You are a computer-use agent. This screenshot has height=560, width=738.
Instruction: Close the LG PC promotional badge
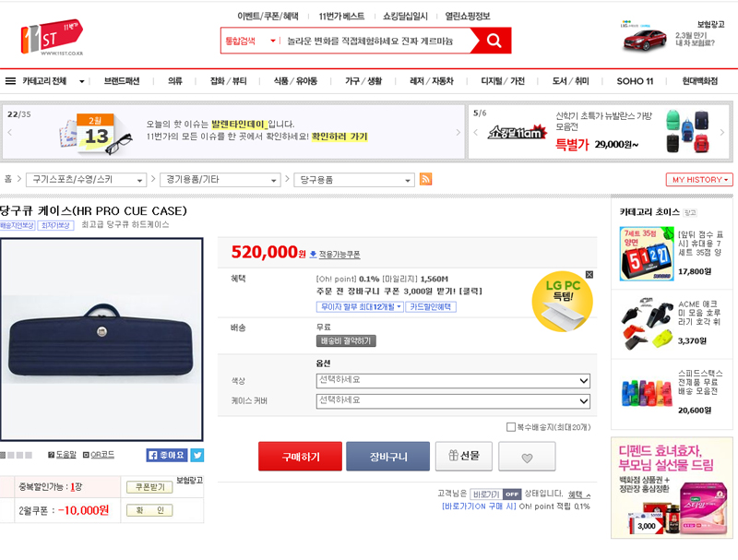(x=589, y=274)
